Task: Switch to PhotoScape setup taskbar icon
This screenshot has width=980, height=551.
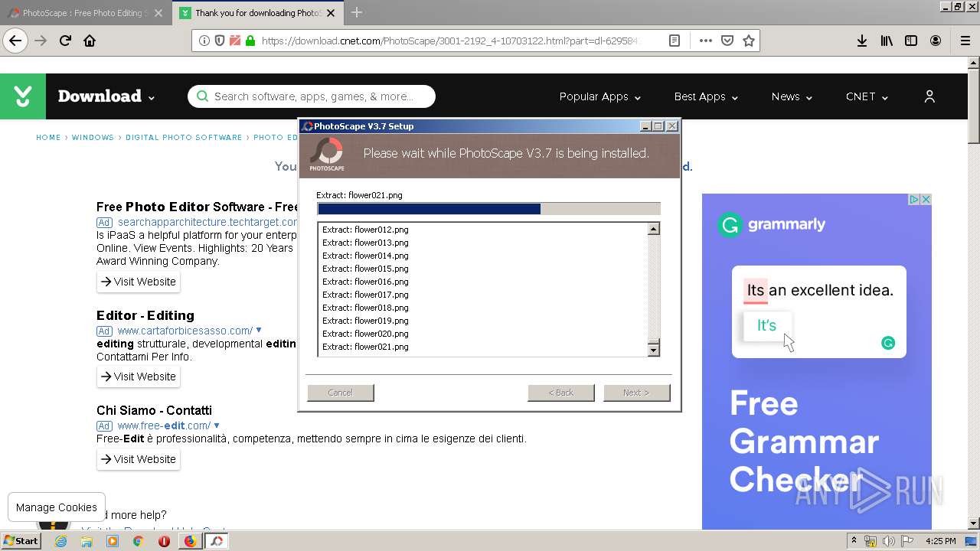Action: click(x=217, y=541)
